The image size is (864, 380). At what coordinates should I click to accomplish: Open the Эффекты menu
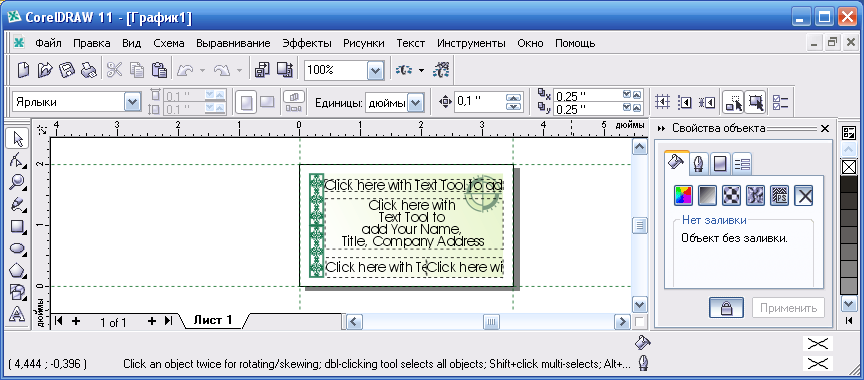pos(307,43)
